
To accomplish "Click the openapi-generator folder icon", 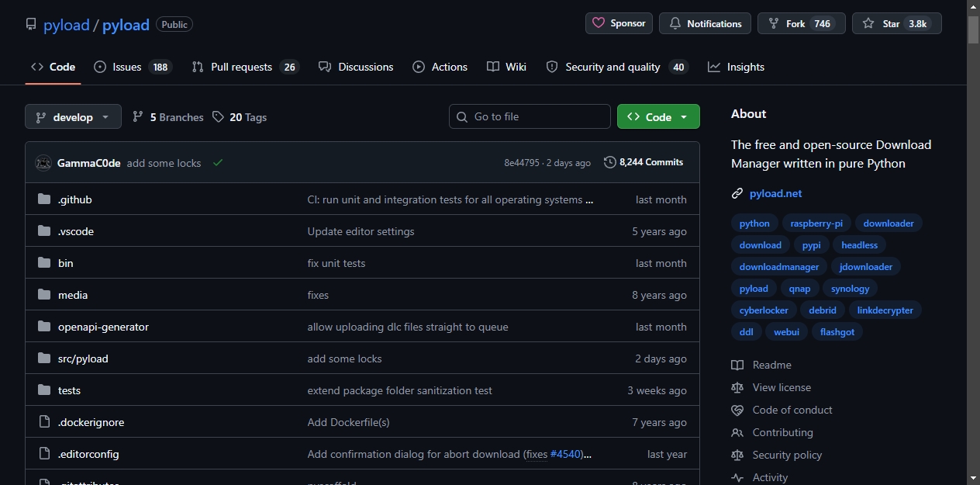I will [x=44, y=327].
